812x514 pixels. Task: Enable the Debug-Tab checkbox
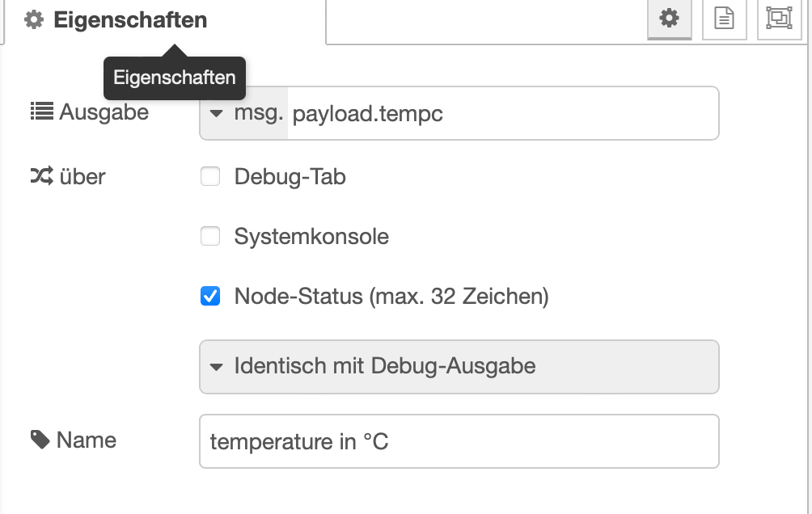pos(210,176)
